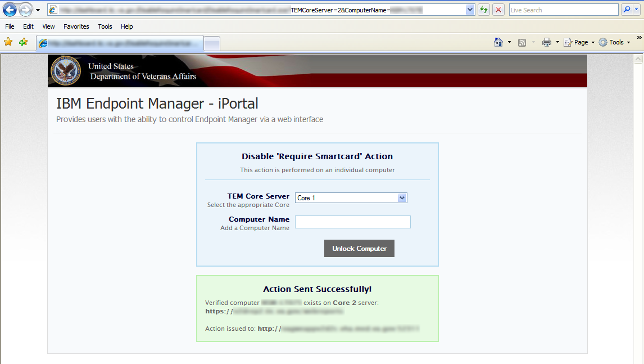Click the Add to Favorites icon
644x364 pixels.
pyautogui.click(x=24, y=42)
